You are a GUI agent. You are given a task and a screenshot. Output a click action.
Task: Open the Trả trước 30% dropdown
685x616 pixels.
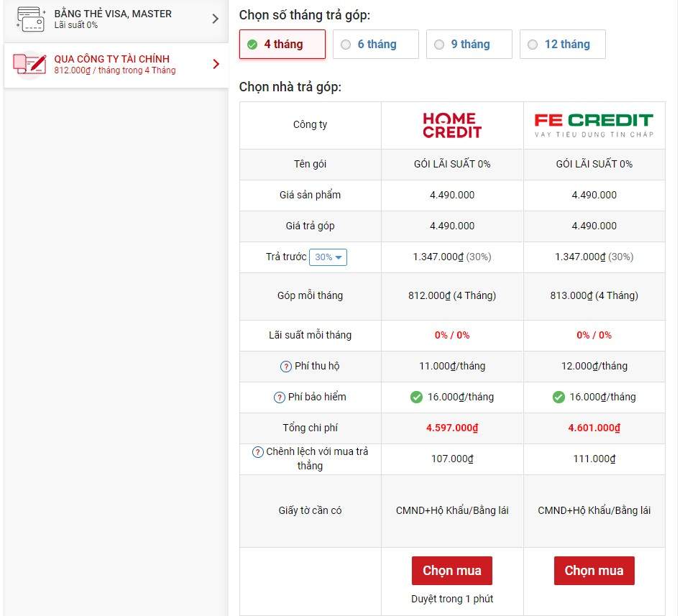point(328,257)
